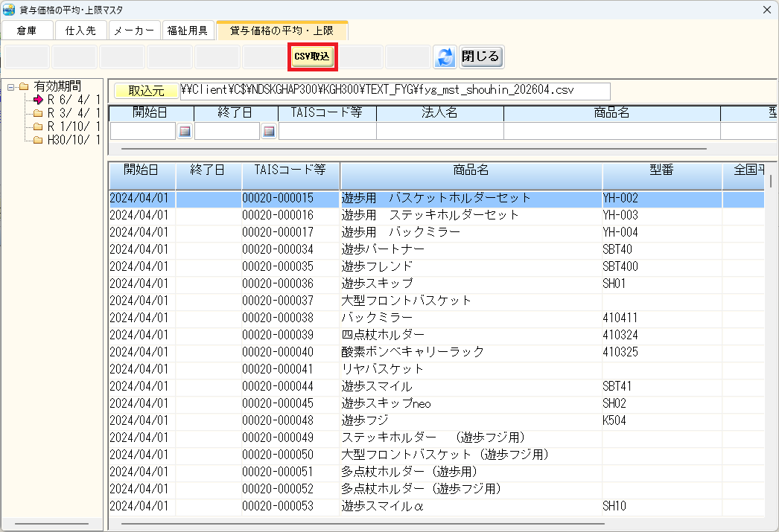The width and height of the screenshot is (779, 532).
Task: Click the blue refresh arrows icon
Action: pyautogui.click(x=445, y=57)
